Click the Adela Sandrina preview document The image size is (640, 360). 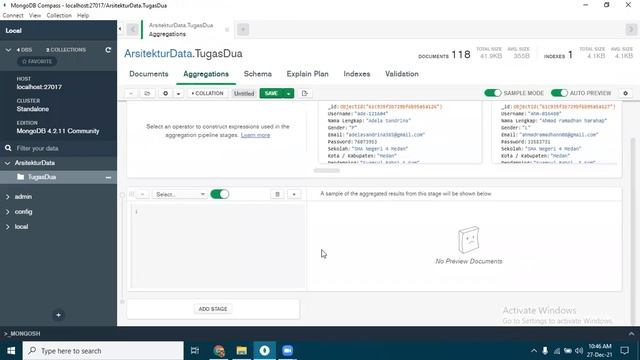[x=400, y=133]
